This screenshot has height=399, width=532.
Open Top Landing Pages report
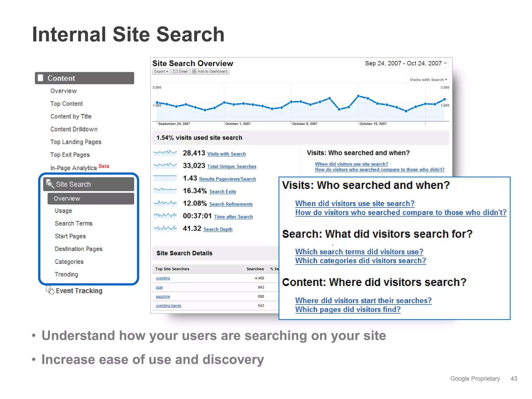pyautogui.click(x=76, y=142)
